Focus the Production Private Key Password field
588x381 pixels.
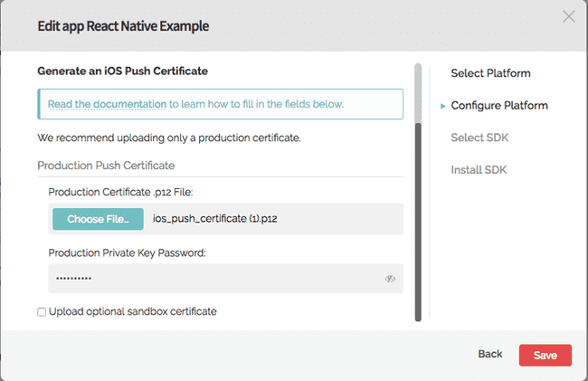(226, 279)
